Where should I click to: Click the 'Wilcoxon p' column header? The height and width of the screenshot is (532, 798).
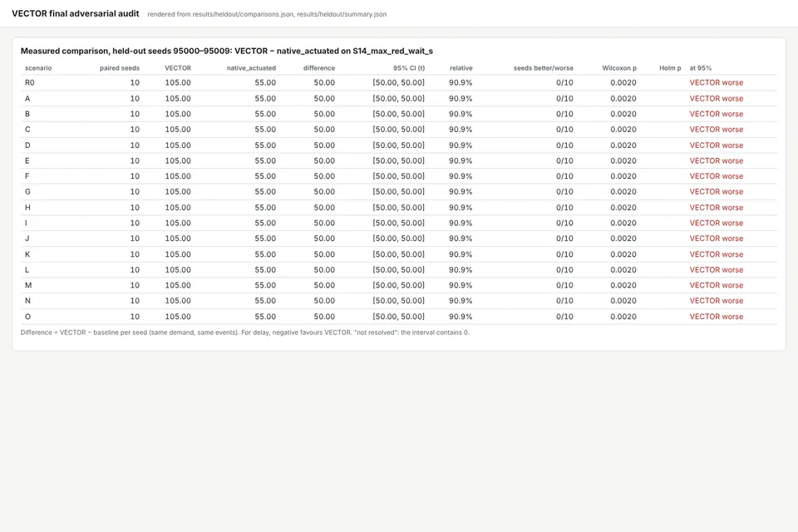click(x=619, y=68)
